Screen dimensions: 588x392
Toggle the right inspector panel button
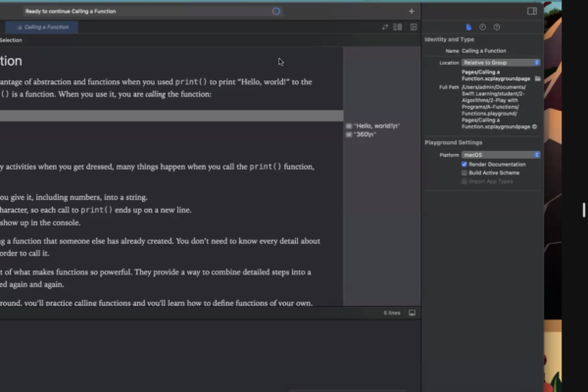coord(532,11)
